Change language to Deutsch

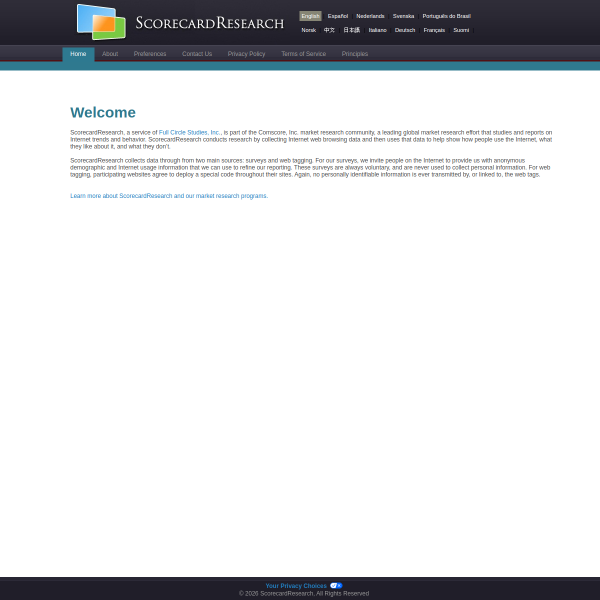405,30
